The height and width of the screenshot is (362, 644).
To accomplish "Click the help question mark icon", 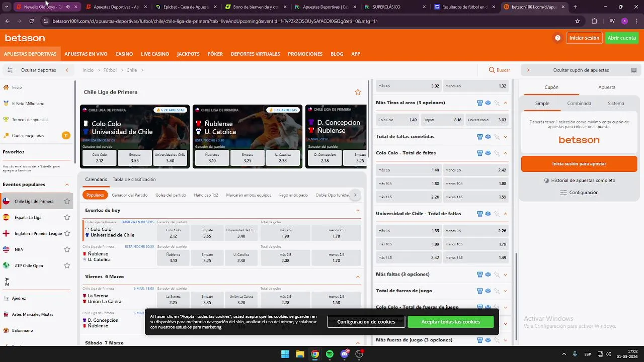I will click(x=557, y=38).
